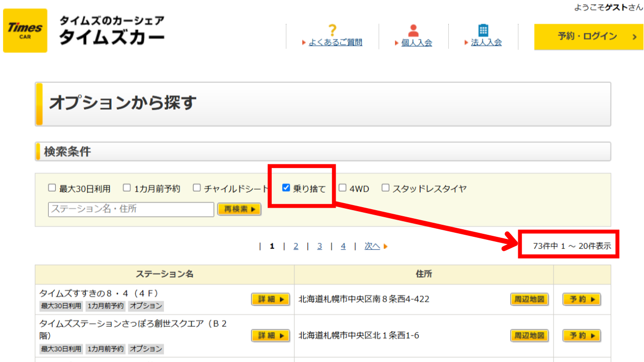Image resolution: width=644 pixels, height=362 pixels.
Task: Enable the 最大30日利用 checkbox
Action: [52, 188]
